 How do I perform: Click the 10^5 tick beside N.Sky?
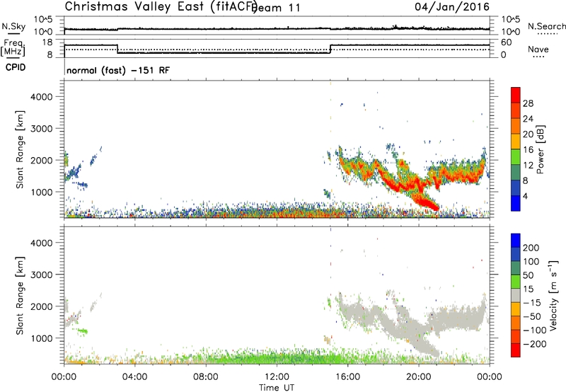[x=43, y=19]
